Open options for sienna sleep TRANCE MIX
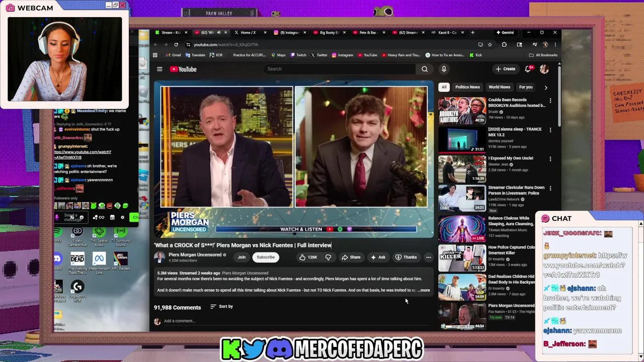Viewport: 644px width, 362px height. coord(550,130)
